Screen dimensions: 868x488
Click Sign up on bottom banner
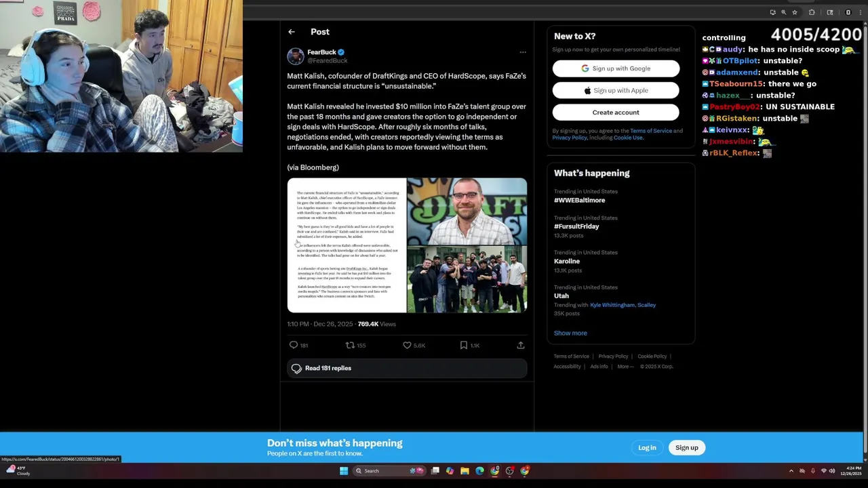686,447
